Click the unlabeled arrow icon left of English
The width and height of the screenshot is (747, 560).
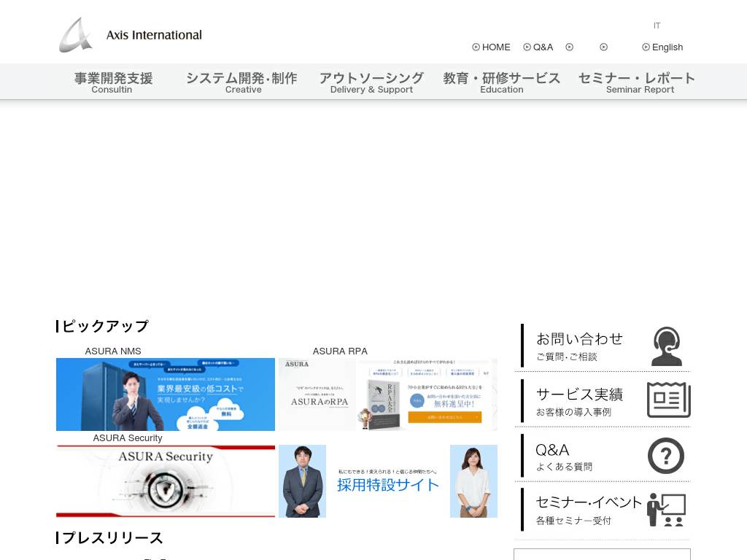click(603, 47)
